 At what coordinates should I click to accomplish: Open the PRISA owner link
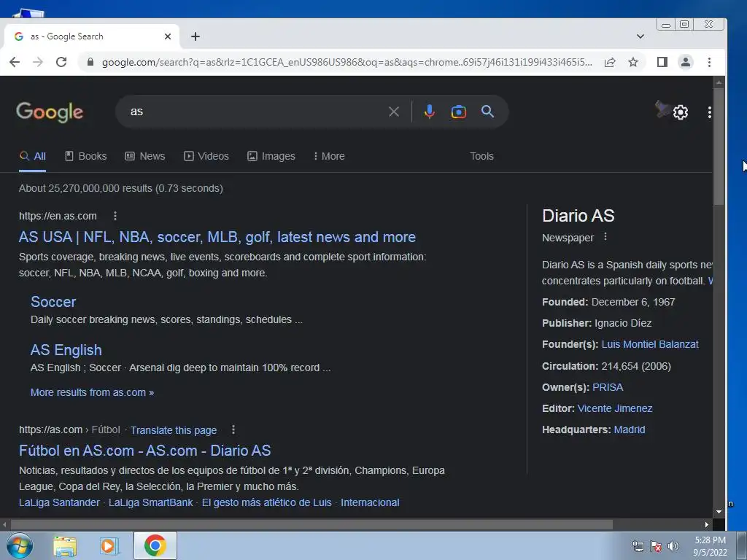608,387
